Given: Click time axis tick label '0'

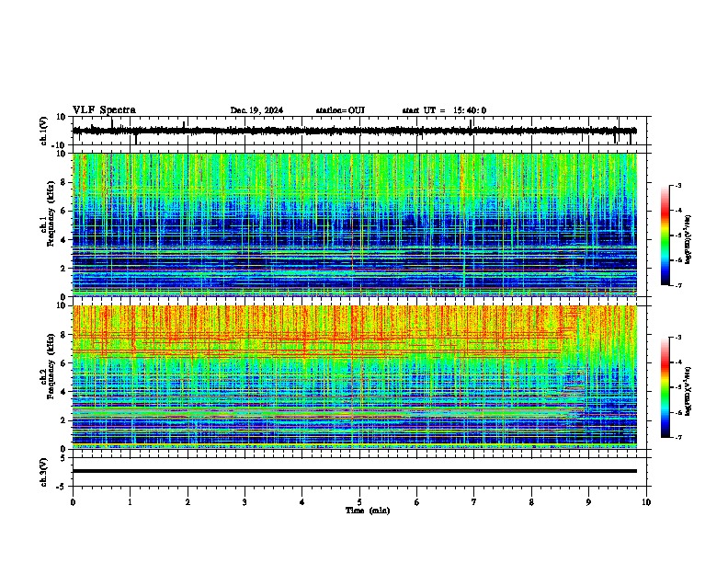Looking at the screenshot, I should click(73, 502).
